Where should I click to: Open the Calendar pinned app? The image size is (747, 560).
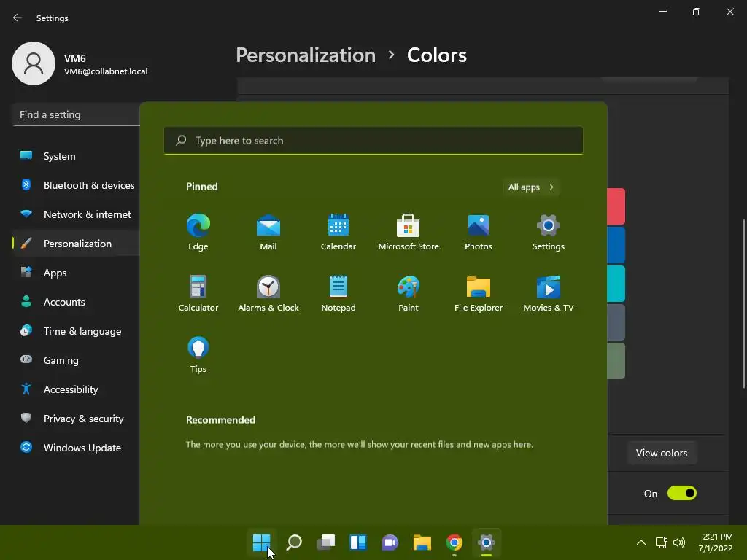338,233
